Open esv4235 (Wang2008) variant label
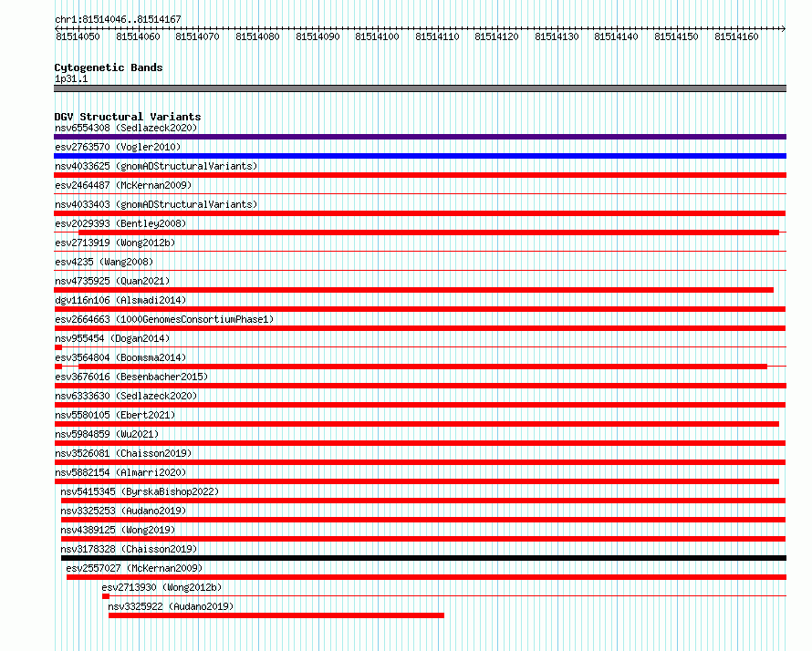812x651 pixels. [x=104, y=262]
